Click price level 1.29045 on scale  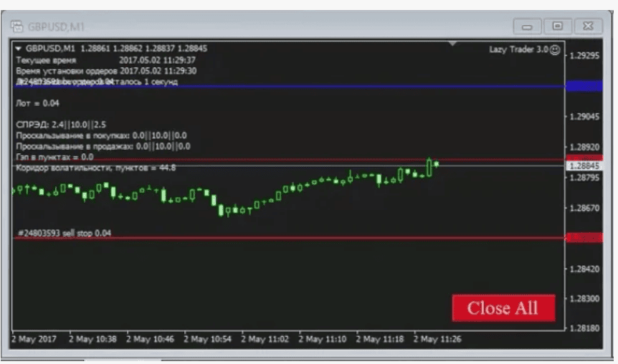(x=584, y=117)
